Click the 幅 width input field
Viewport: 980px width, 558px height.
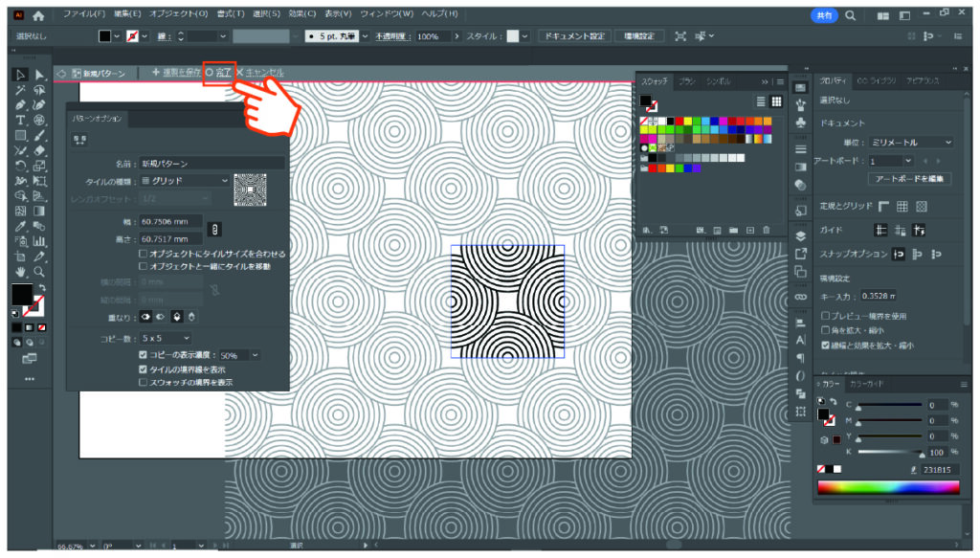tap(170, 221)
